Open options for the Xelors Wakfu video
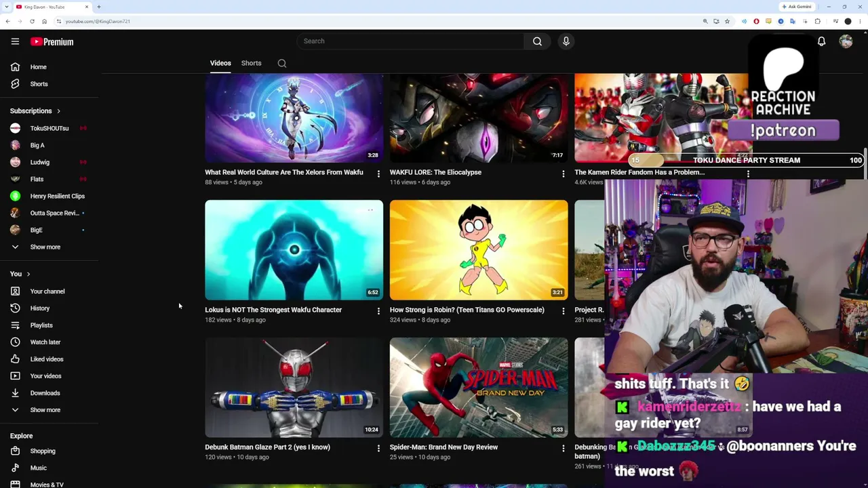 378,174
